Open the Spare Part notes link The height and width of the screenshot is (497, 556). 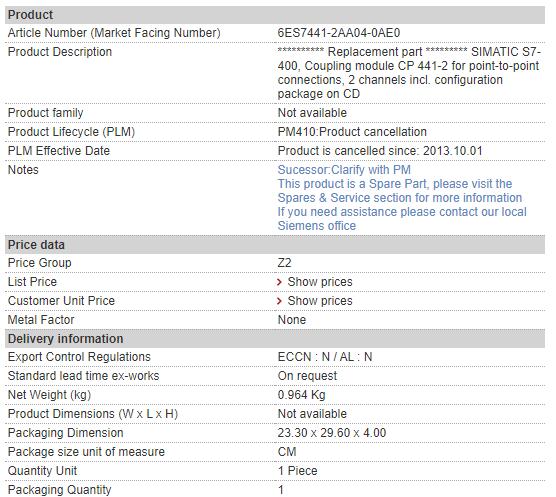(400, 191)
